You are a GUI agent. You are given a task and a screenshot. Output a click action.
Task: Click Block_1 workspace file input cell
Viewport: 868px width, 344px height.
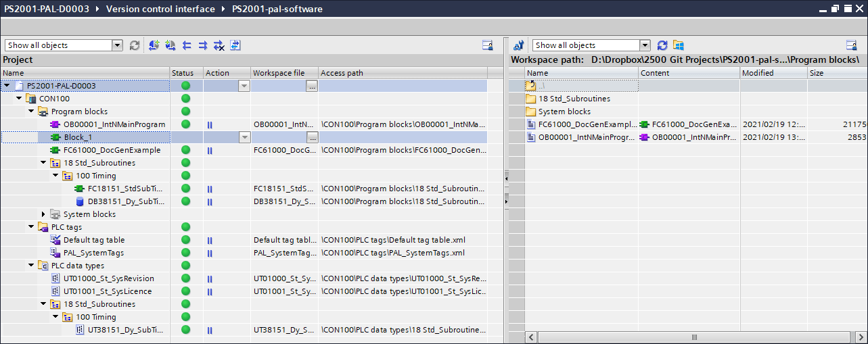pyautogui.click(x=278, y=137)
